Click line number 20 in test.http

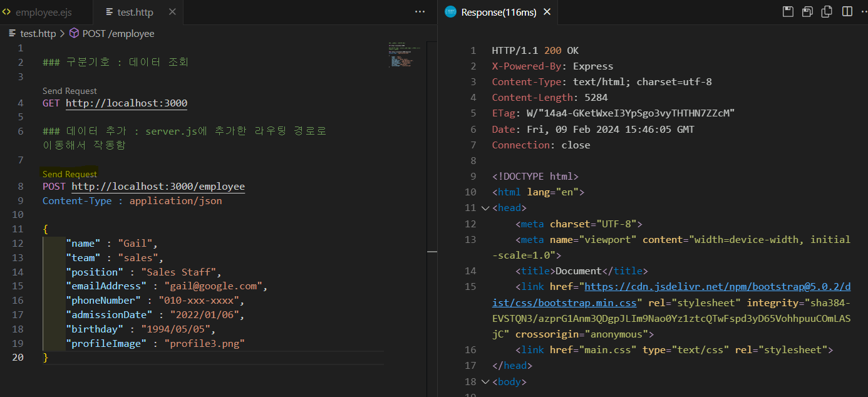tap(18, 357)
